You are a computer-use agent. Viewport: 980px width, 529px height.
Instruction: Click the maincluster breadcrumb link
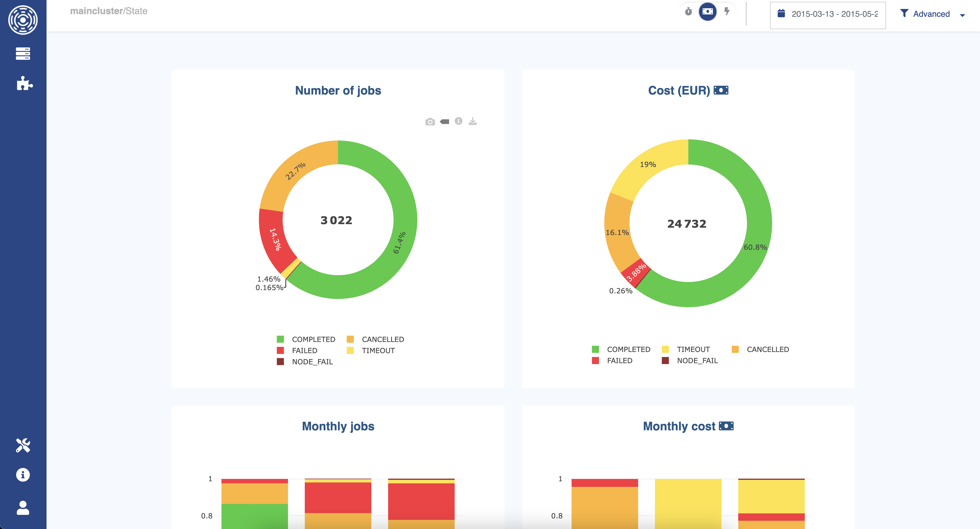(96, 11)
